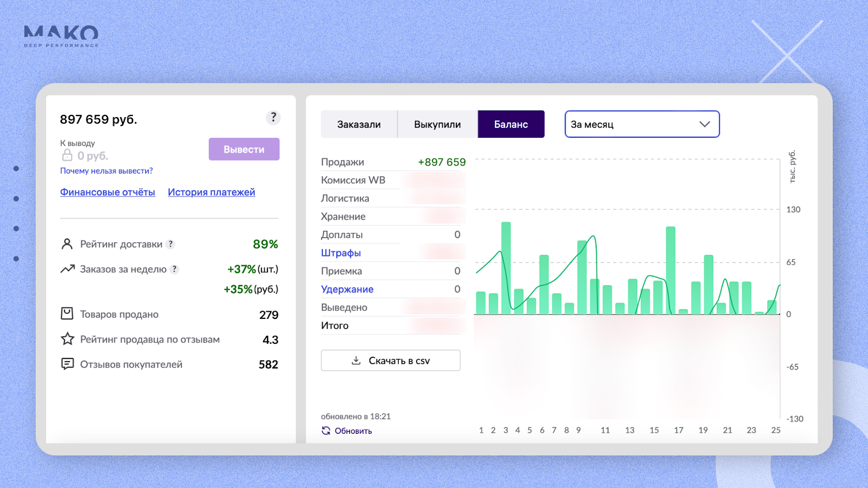Click the chevron arrow in period selector
868x488 pixels.
705,124
